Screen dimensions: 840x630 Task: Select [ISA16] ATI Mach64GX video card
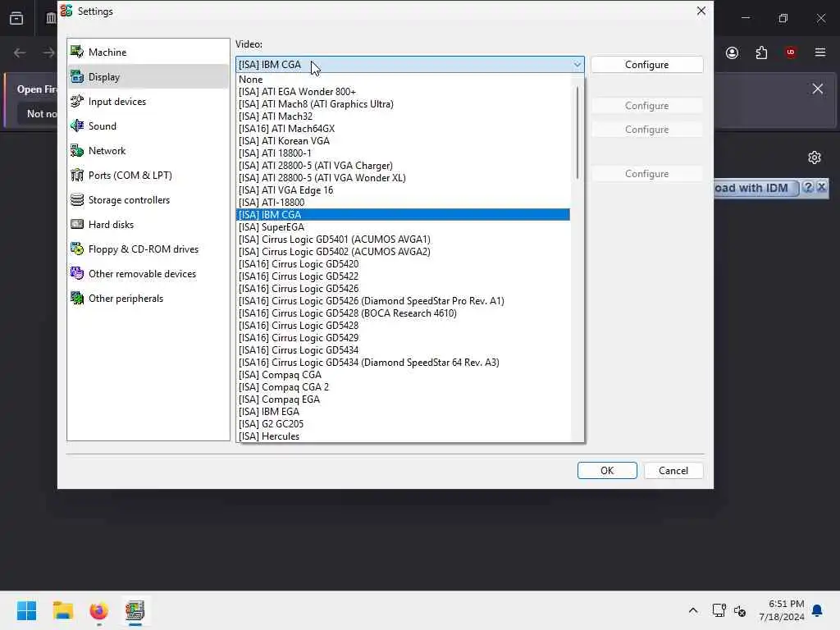click(x=403, y=129)
